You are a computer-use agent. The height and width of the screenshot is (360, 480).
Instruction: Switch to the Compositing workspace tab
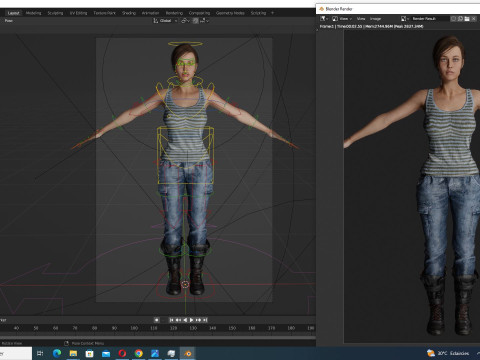pyautogui.click(x=199, y=13)
